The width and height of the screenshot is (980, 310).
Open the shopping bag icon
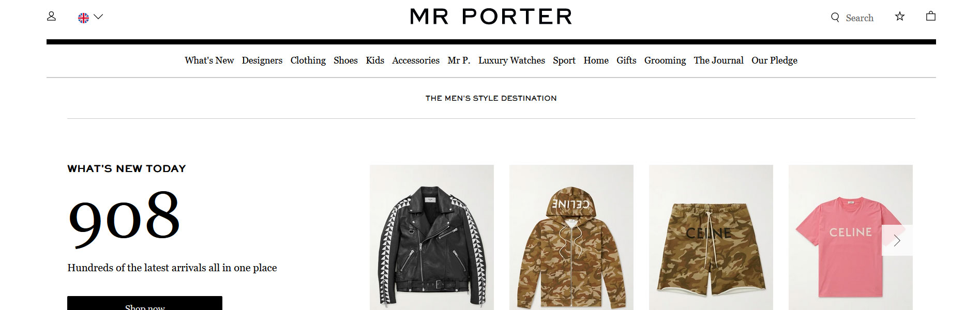click(931, 16)
